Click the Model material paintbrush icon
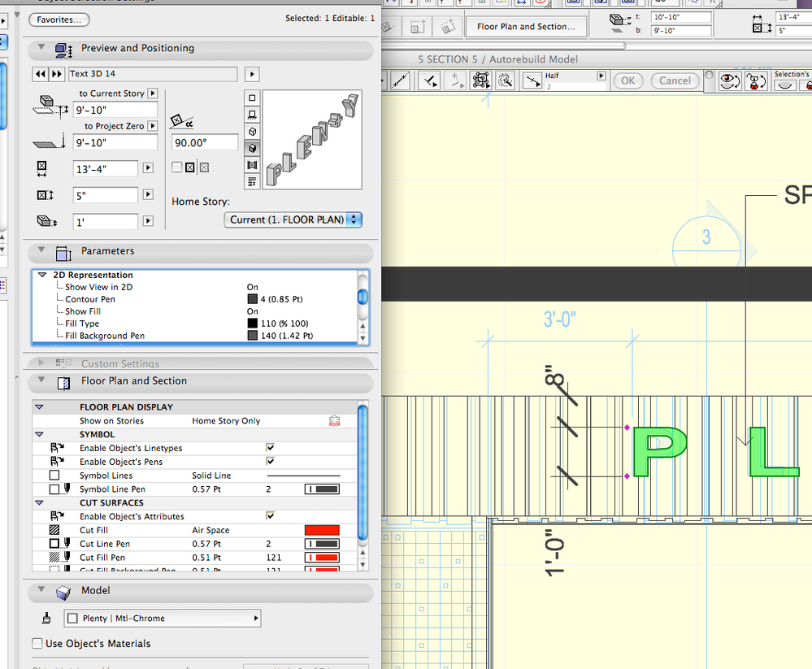This screenshot has height=669, width=812. tap(47, 619)
